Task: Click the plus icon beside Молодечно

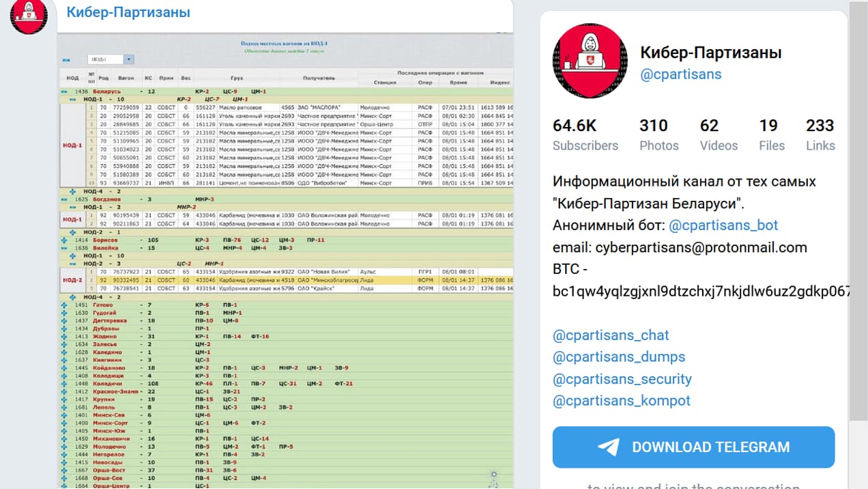Action: tap(64, 447)
